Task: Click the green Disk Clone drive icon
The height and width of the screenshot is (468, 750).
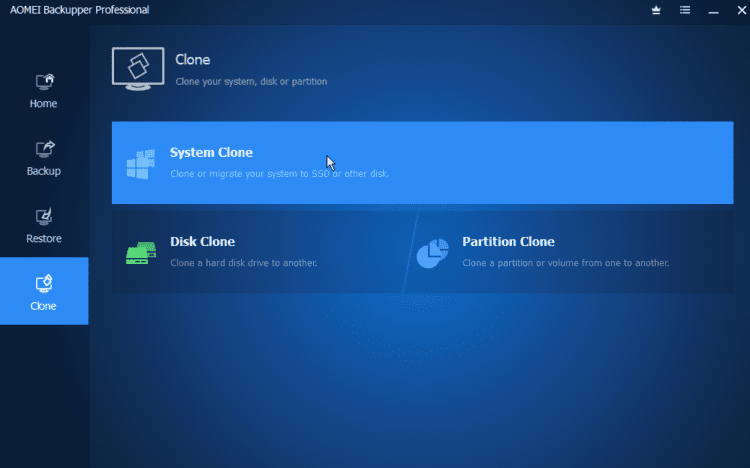Action: click(x=141, y=253)
